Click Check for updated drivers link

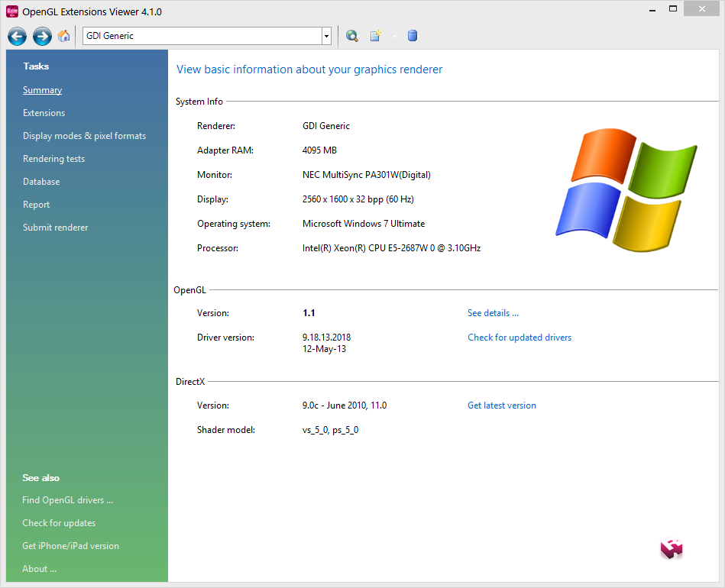519,338
